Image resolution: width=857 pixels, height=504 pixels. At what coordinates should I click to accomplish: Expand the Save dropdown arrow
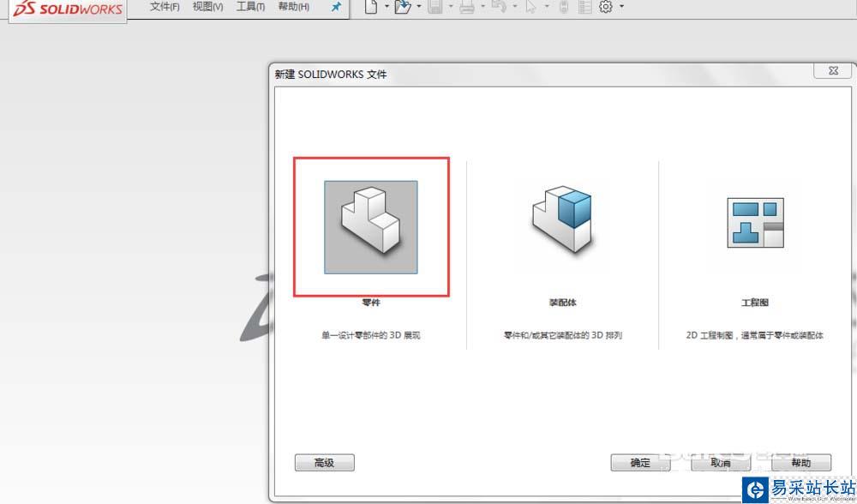coord(451,7)
